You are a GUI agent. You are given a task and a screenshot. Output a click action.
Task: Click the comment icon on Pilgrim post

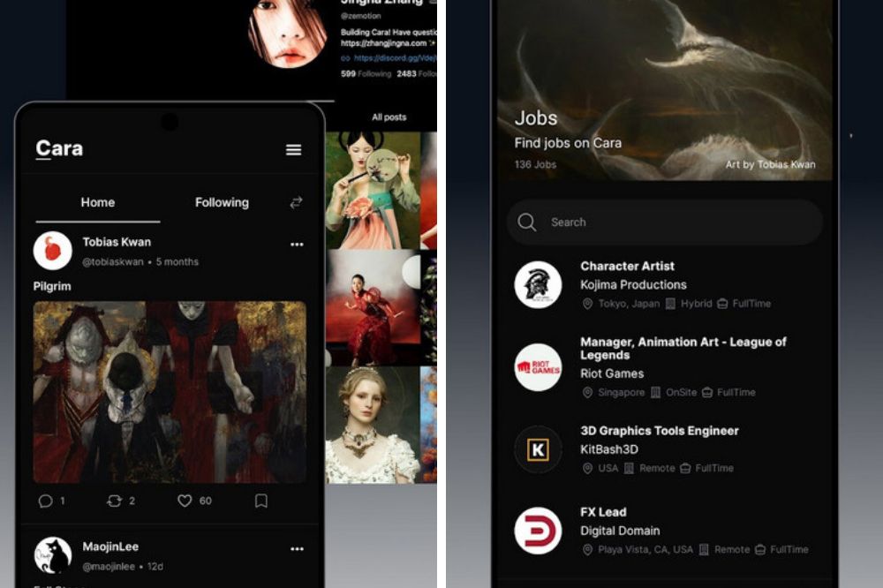tap(46, 501)
